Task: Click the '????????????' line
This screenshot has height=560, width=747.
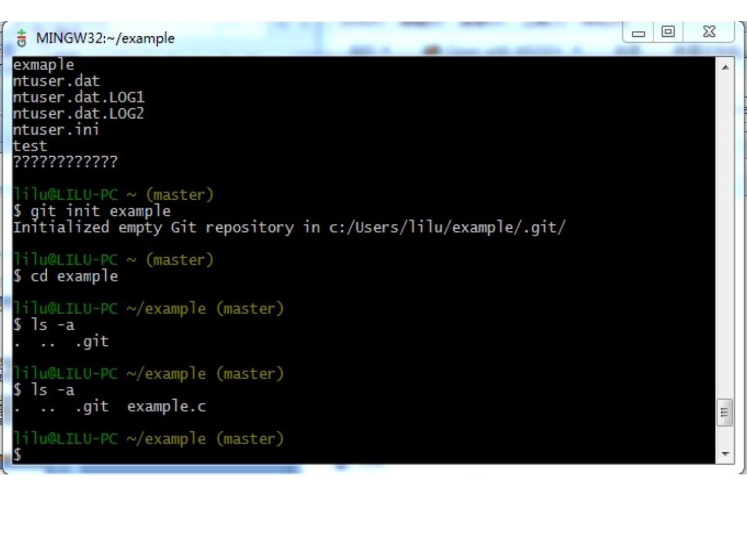Action: tap(65, 162)
